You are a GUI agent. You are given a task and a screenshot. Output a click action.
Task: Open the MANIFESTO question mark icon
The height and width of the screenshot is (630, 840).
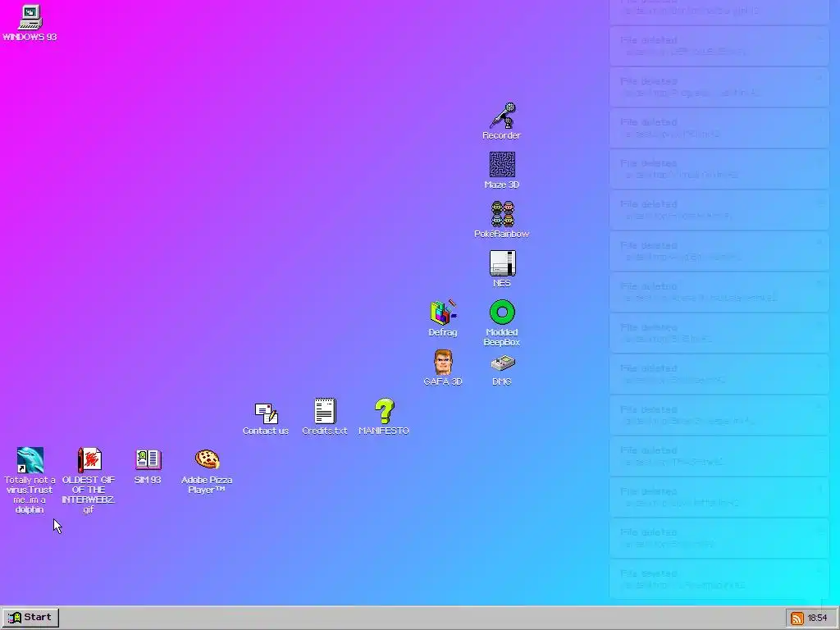(x=384, y=411)
